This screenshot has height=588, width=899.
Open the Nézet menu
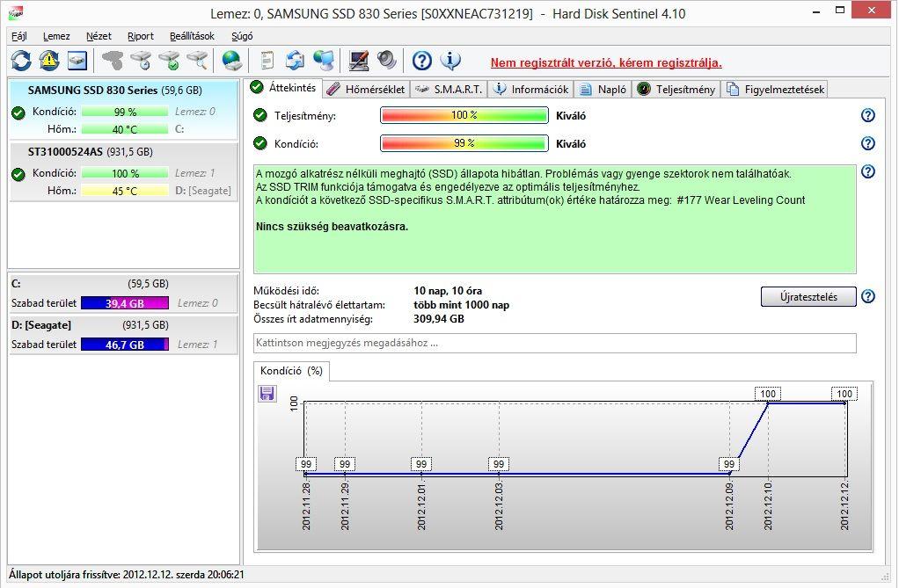(x=99, y=36)
